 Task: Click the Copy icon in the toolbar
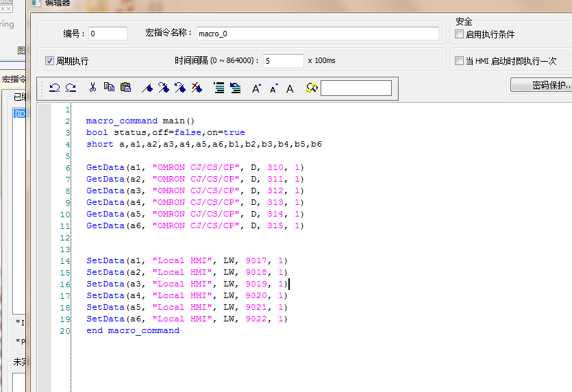(x=109, y=88)
